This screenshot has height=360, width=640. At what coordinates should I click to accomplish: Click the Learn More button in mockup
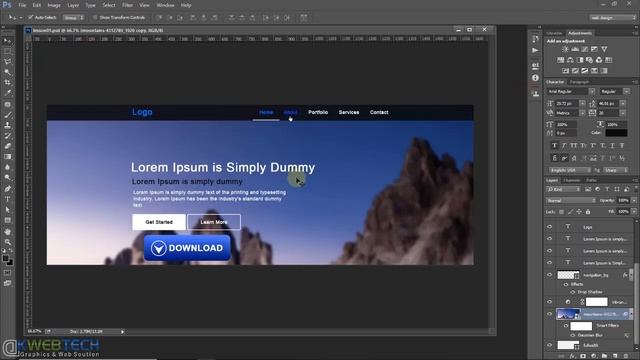tap(214, 222)
